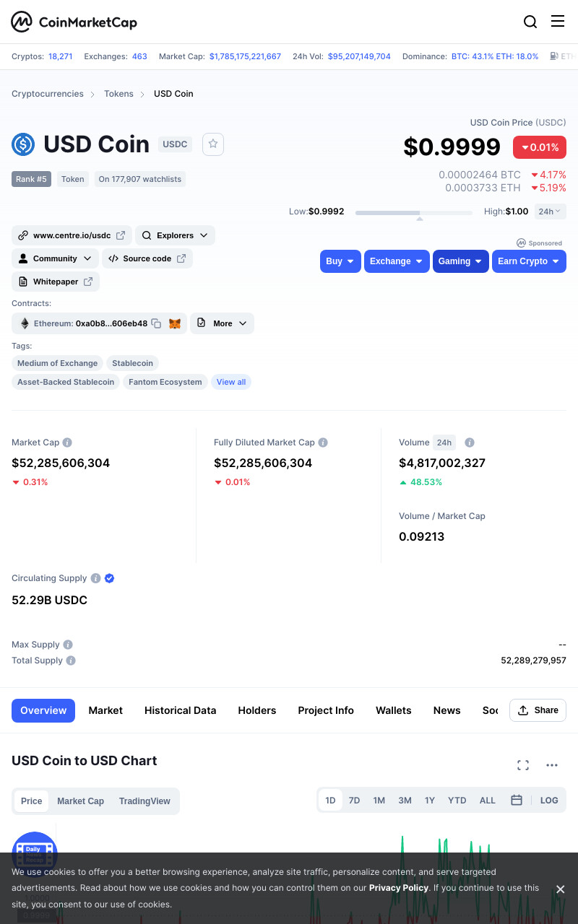Open the More contracts dropdown
Image resolution: width=578 pixels, height=924 pixels.
223,323
